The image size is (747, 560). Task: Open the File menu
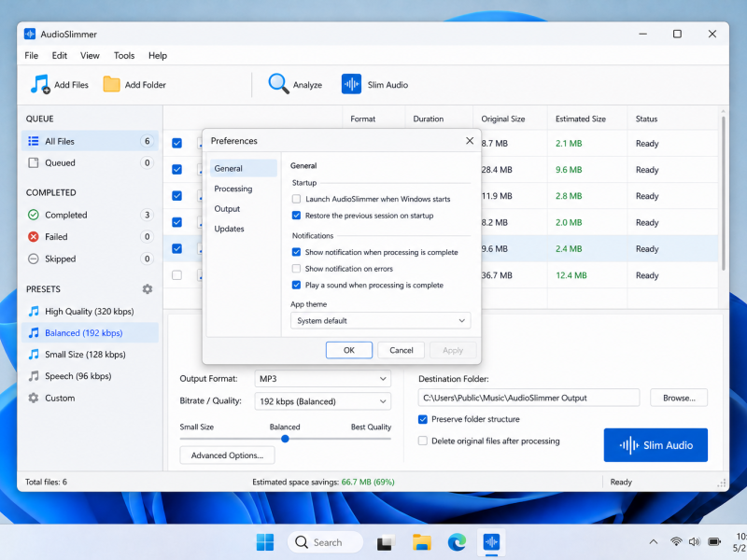[32, 55]
